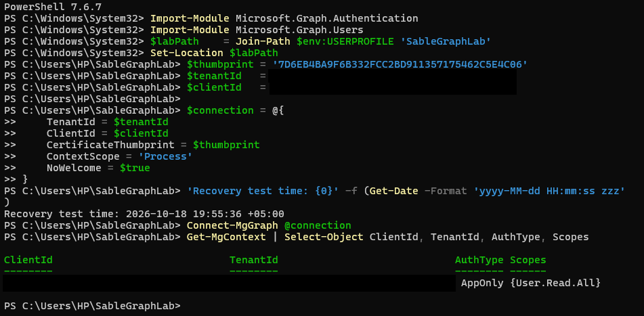644x316 pixels.
Task: Click the 'AuthType' output column header
Action: 479,260
